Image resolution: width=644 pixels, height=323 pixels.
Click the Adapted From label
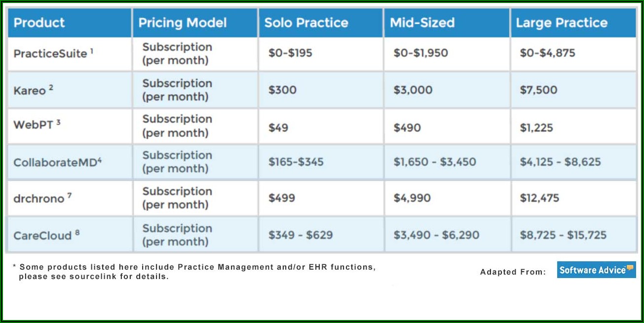[x=513, y=272]
